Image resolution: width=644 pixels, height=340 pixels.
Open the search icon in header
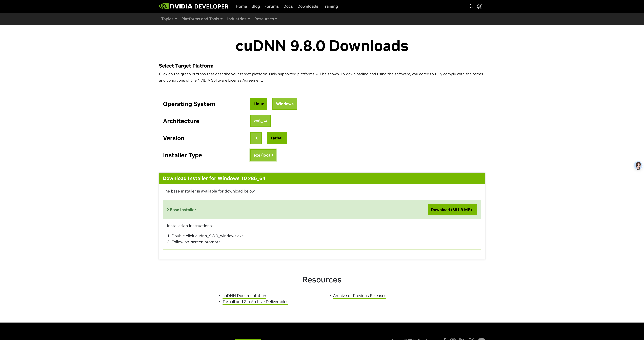pos(471,6)
